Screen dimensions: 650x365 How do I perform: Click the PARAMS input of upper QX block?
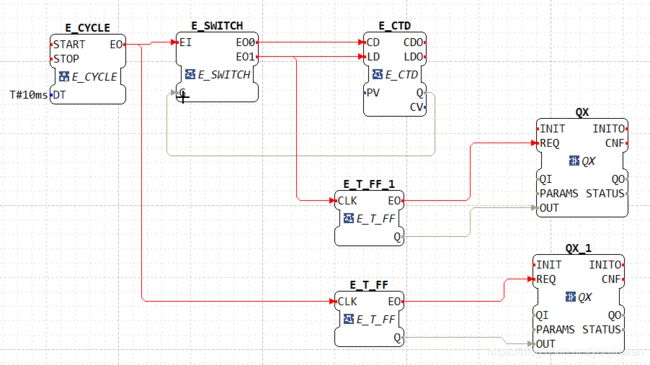click(x=559, y=194)
